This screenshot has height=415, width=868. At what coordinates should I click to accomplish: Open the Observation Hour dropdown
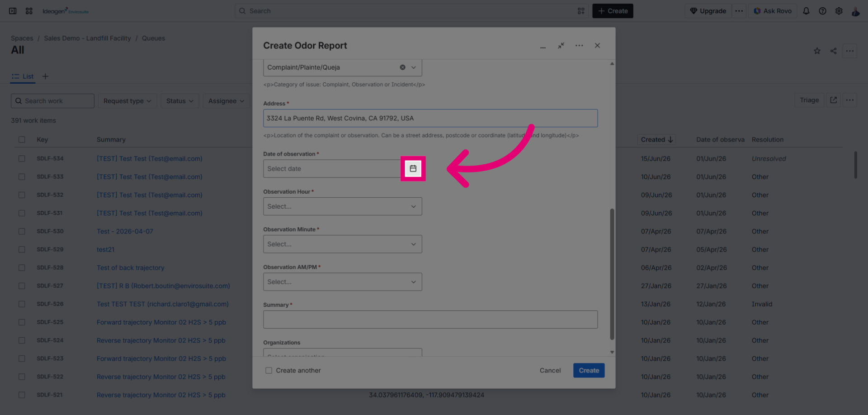tap(343, 206)
